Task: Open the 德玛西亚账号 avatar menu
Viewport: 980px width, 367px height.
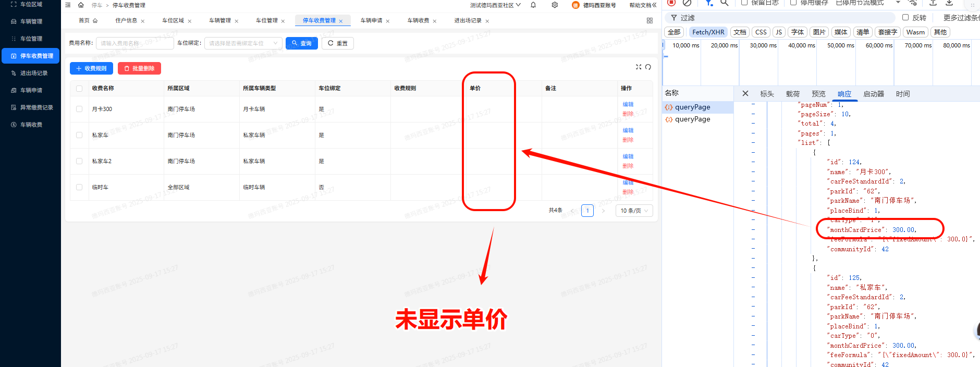Action: click(594, 5)
